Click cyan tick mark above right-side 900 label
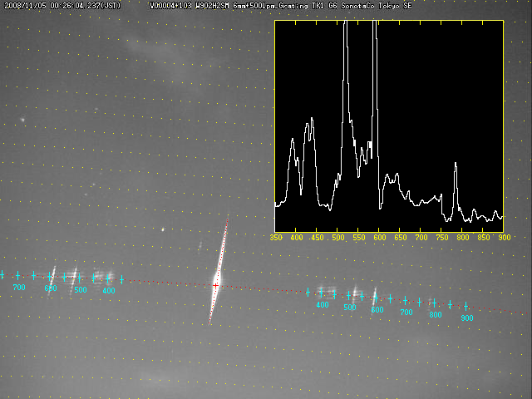Screen dimensions: 532x399 pos(465,307)
